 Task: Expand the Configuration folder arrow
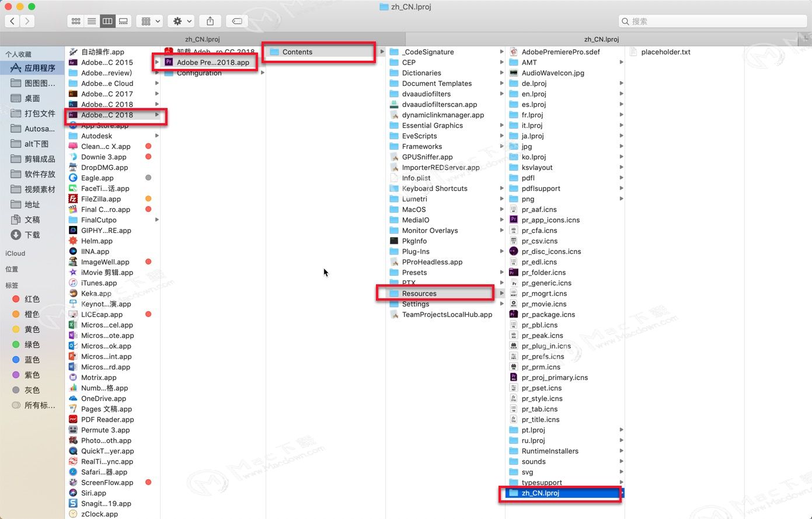pyautogui.click(x=263, y=73)
